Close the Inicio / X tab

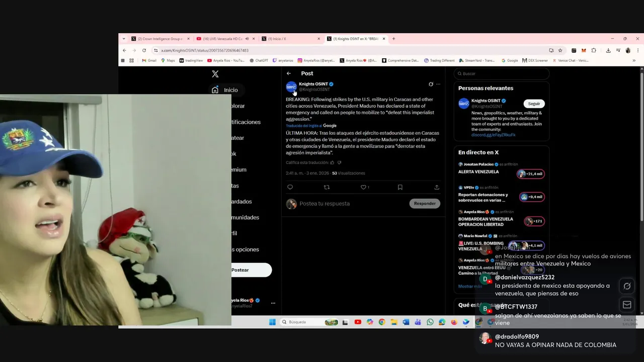pyautogui.click(x=318, y=39)
